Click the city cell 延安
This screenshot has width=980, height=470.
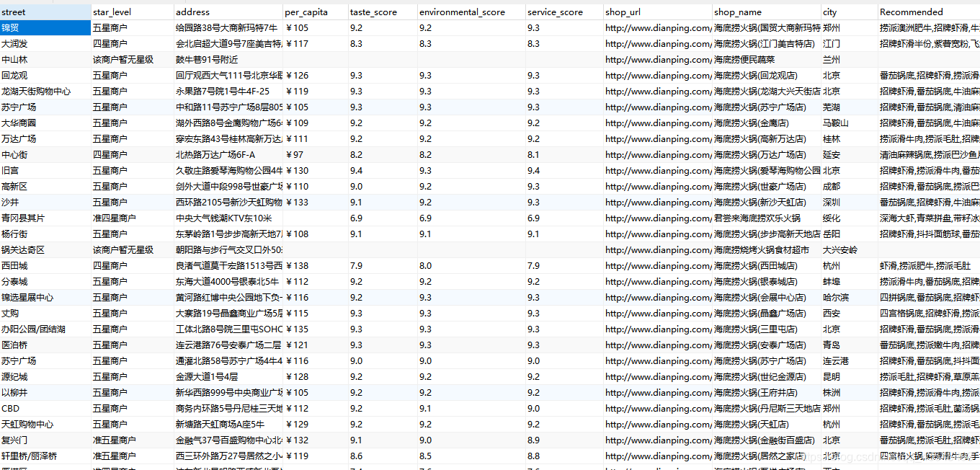click(850, 154)
